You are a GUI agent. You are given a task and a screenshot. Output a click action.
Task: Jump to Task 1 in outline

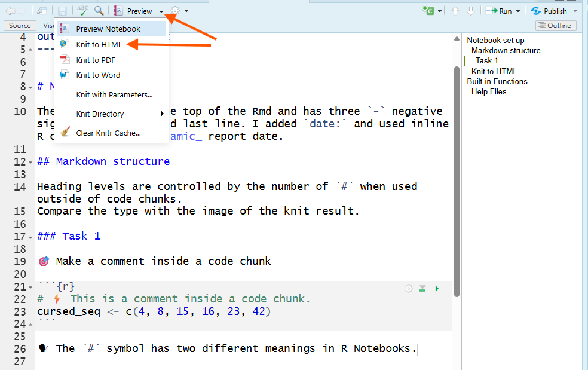tap(487, 61)
